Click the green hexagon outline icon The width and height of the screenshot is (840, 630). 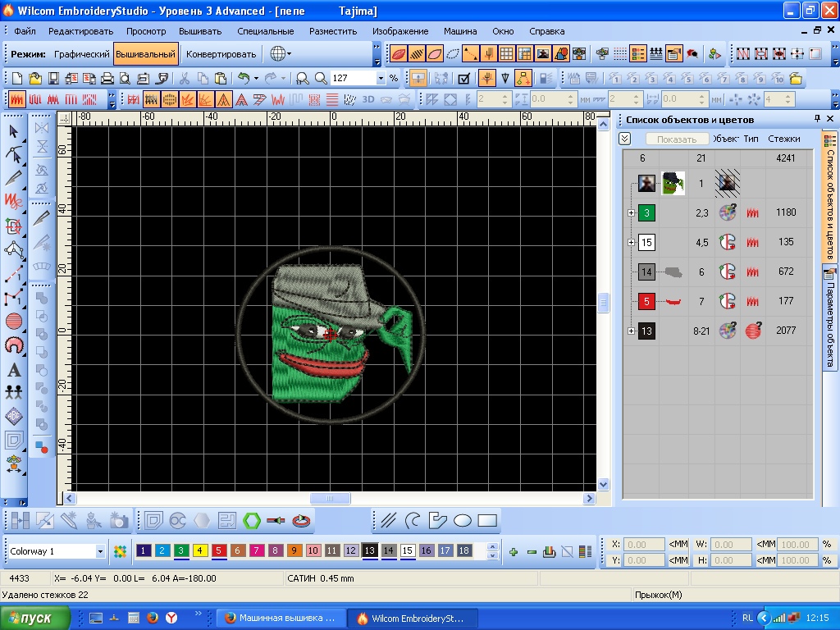(x=251, y=521)
